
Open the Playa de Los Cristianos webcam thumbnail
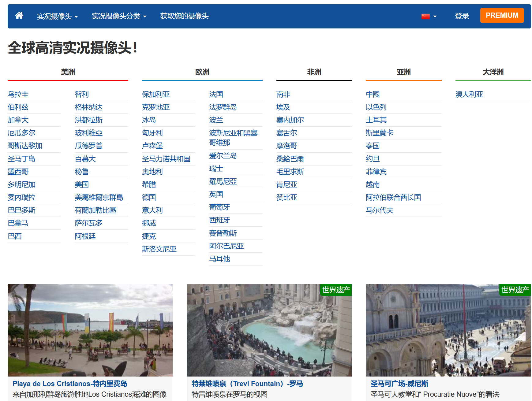(x=90, y=329)
